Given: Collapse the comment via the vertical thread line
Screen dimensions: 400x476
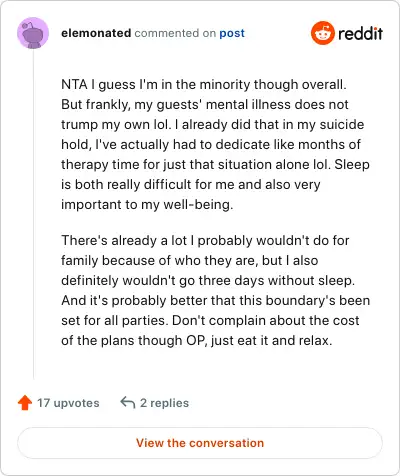Looking at the screenshot, I should click(33, 213).
